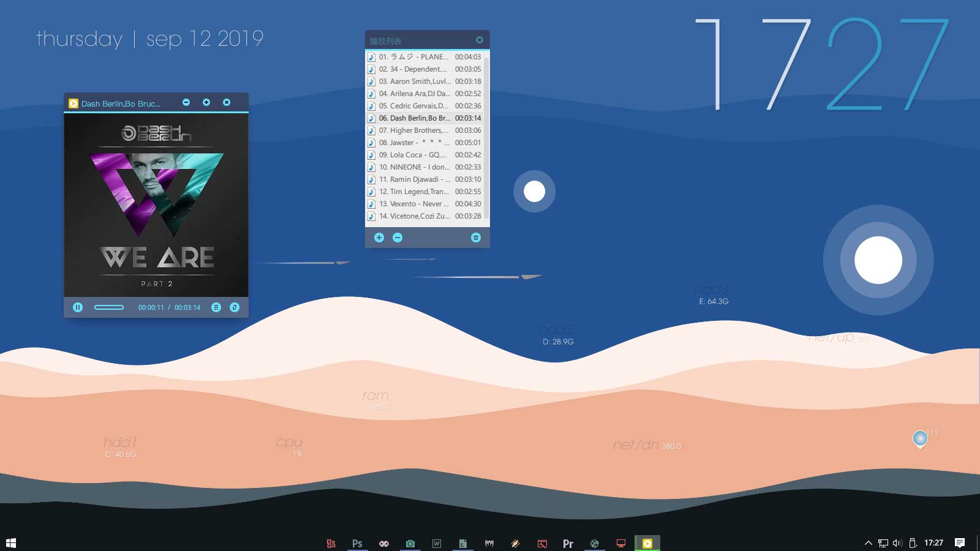Viewport: 980px width, 551px height.
Task: Open the teal document app in the taskbar
Action: [463, 543]
